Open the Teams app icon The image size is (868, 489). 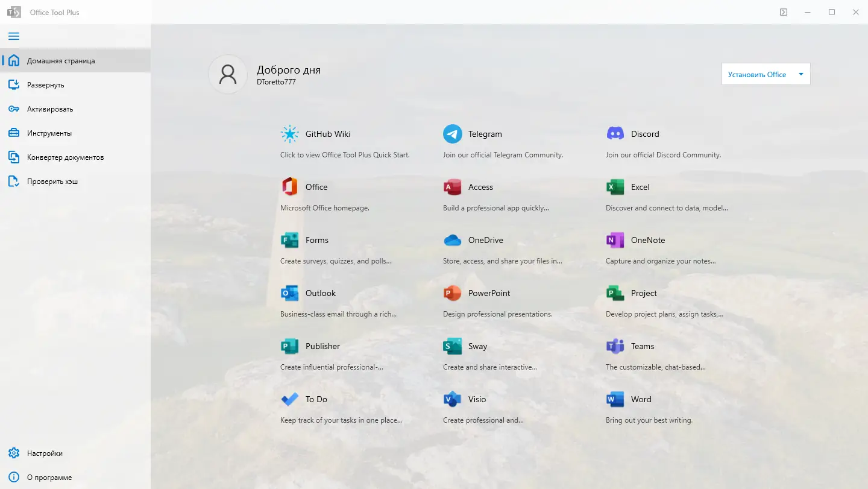click(x=615, y=346)
